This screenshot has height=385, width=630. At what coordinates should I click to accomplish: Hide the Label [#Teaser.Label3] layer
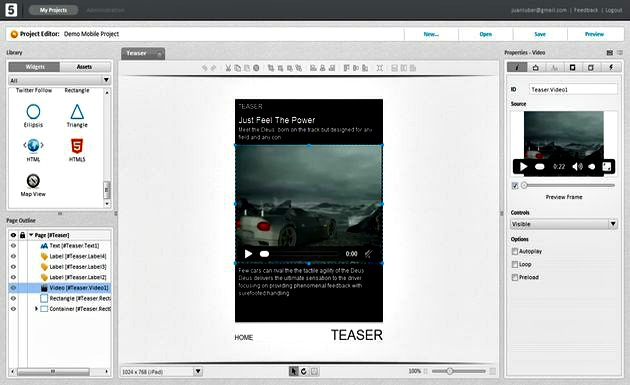tap(13, 266)
